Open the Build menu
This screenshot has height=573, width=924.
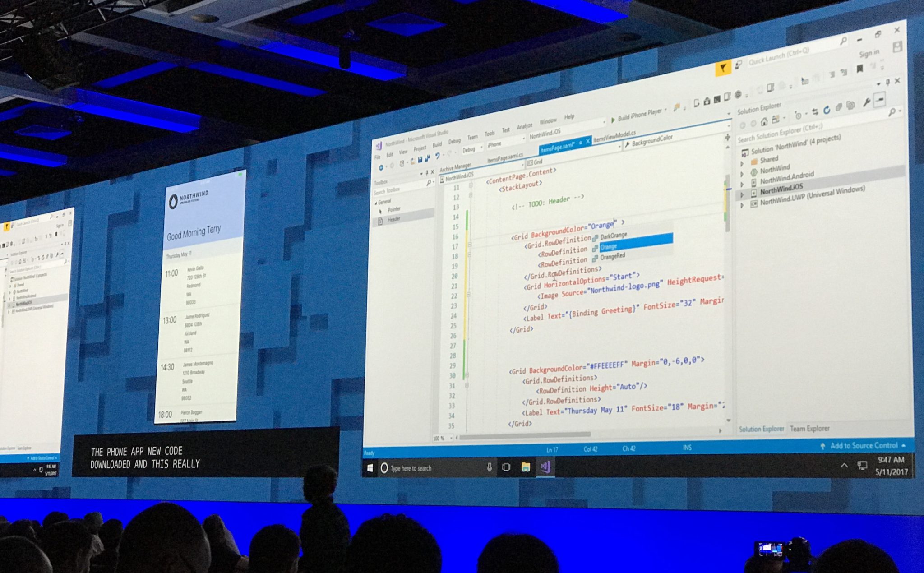pyautogui.click(x=437, y=145)
